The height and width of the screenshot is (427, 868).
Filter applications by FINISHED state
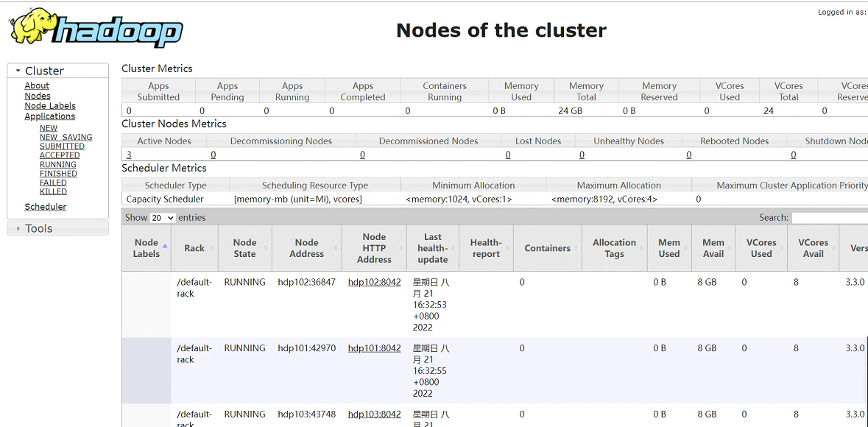[x=58, y=173]
